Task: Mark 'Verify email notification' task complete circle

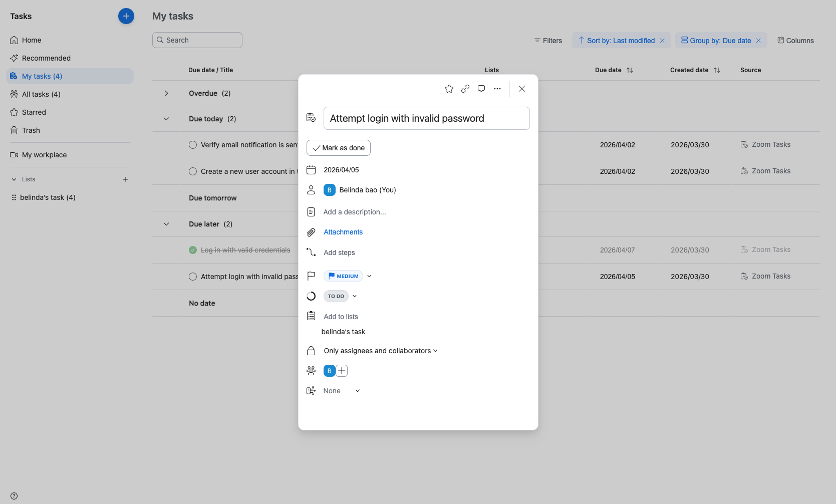Action: point(193,145)
